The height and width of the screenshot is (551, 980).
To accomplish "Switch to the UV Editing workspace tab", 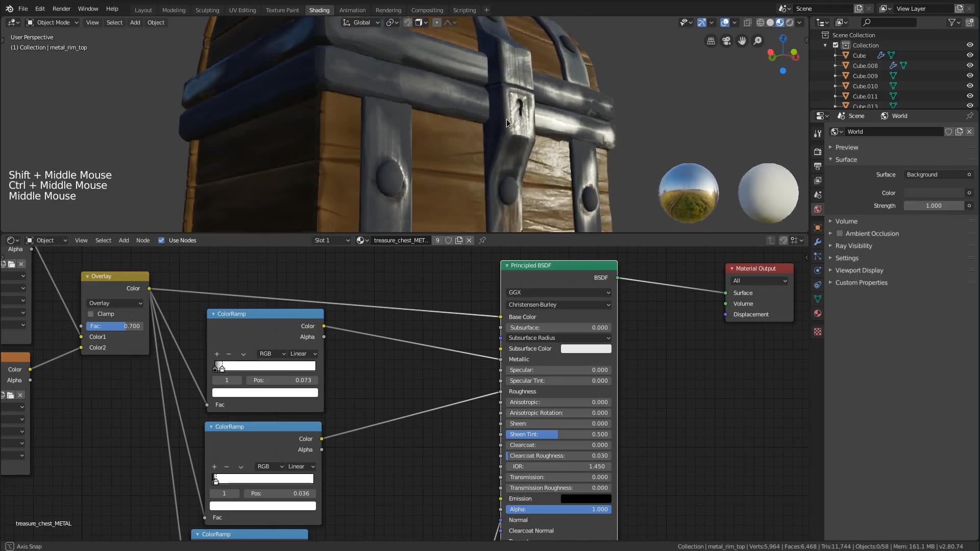I will point(242,10).
